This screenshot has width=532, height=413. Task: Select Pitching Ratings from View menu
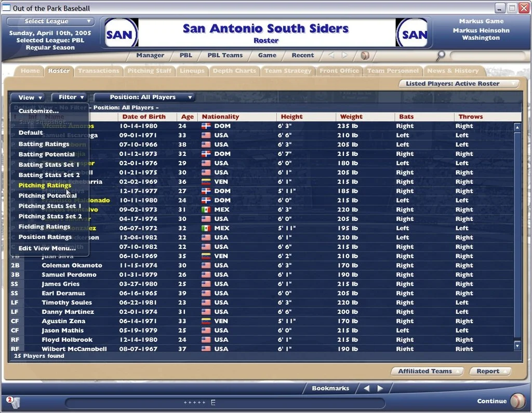pos(45,185)
